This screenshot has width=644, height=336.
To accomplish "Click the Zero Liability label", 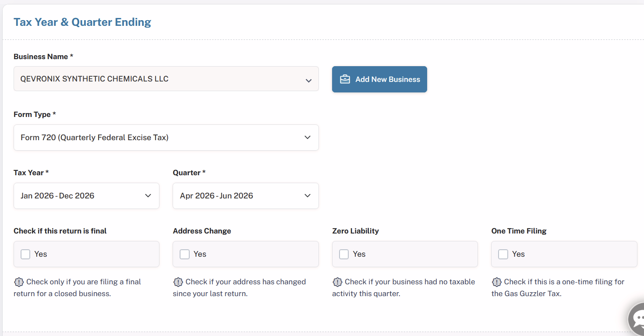I will pyautogui.click(x=355, y=231).
